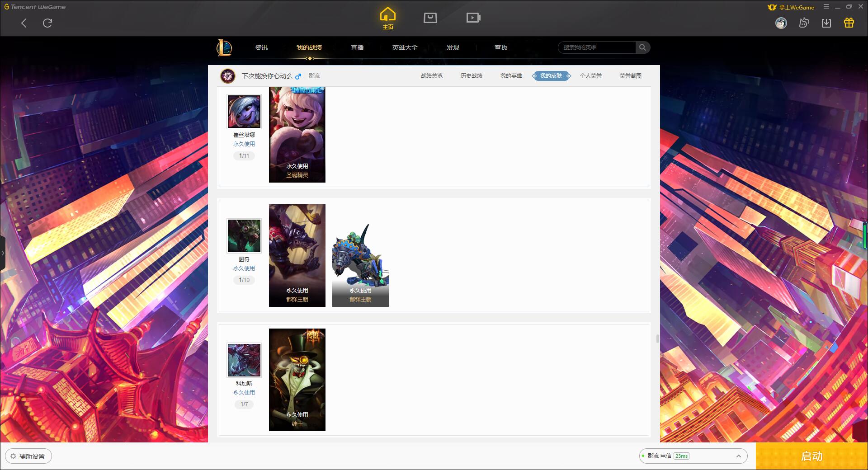Click the 图奇 champion portrait
The height and width of the screenshot is (470, 868).
click(244, 236)
